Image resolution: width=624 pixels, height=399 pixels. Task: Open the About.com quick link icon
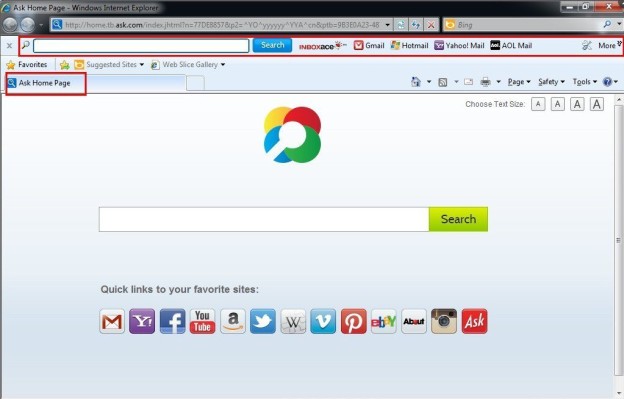414,321
